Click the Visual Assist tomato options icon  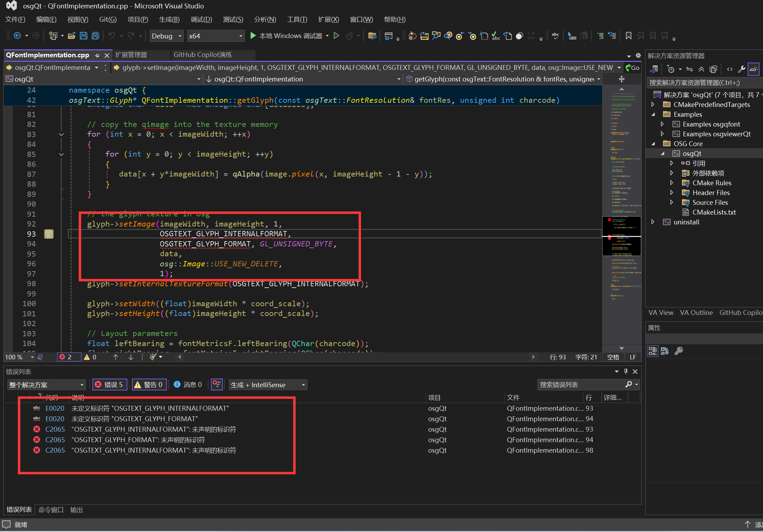(413, 36)
